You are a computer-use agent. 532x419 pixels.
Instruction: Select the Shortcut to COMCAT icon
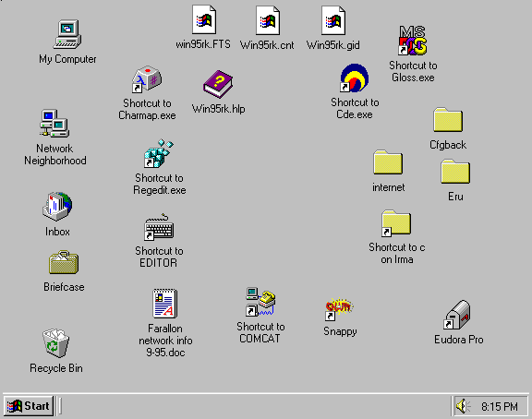tap(260, 302)
